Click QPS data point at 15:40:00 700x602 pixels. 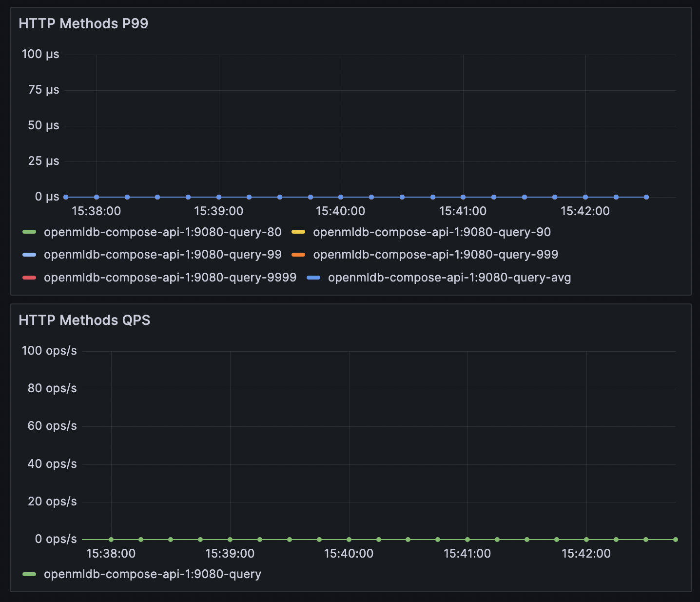pos(349,540)
